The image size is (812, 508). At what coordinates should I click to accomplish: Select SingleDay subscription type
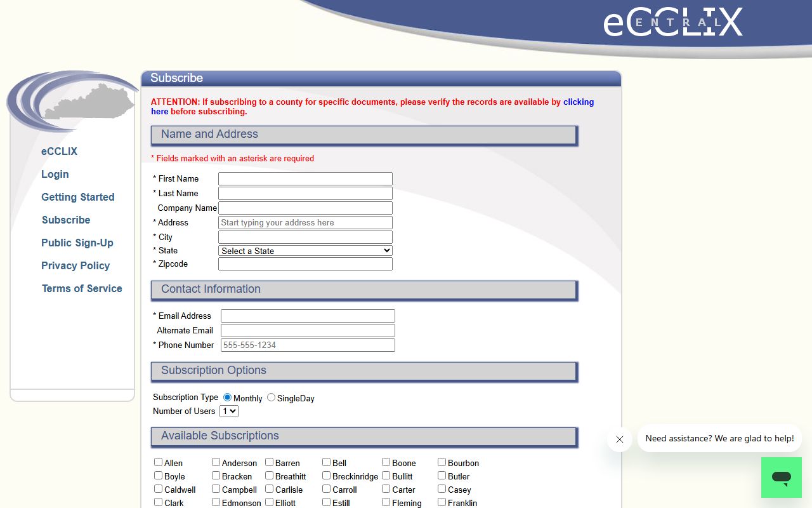coord(271,398)
